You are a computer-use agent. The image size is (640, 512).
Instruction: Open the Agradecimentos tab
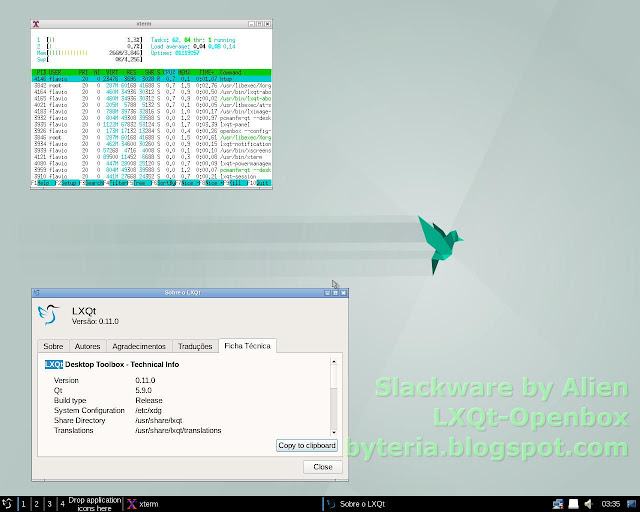pos(139,346)
